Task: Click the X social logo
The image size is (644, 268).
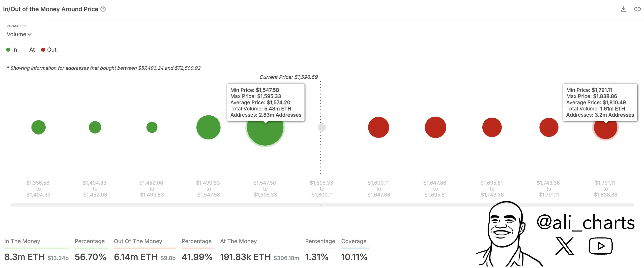Action: pyautogui.click(x=564, y=246)
